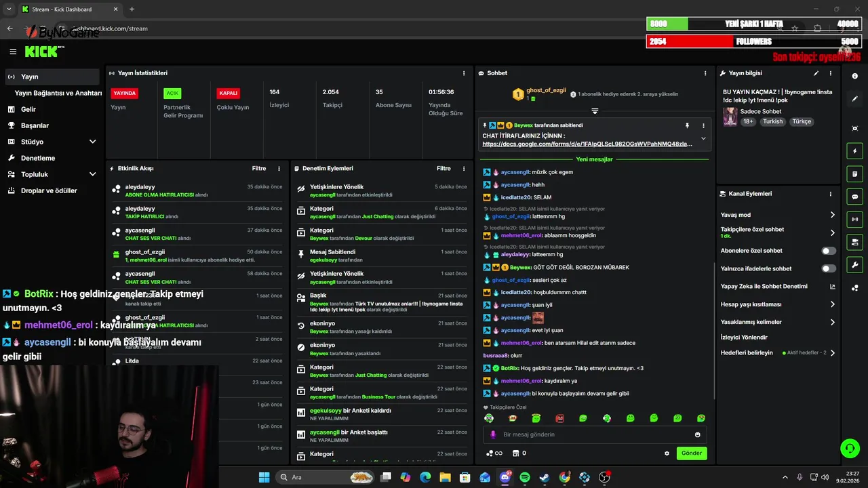The height and width of the screenshot is (488, 868).
Task: Open Takipçilere özel sohbet options arrow
Action: tap(833, 232)
